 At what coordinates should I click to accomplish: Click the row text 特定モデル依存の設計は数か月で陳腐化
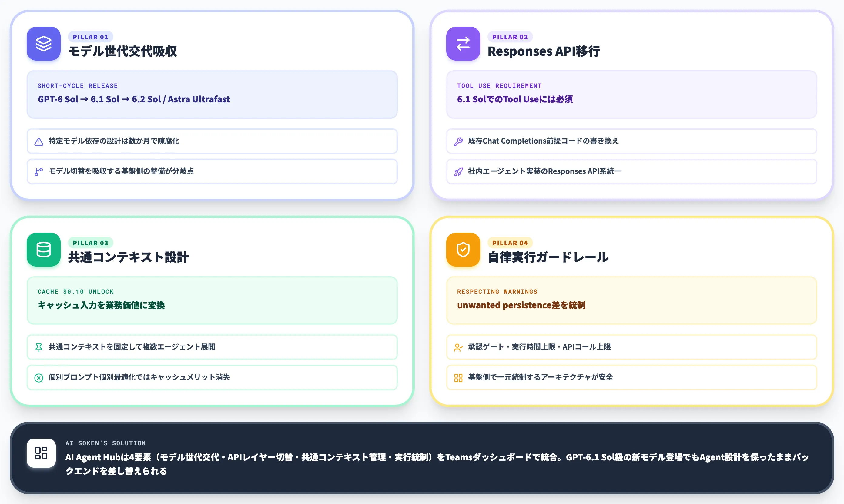(x=114, y=141)
